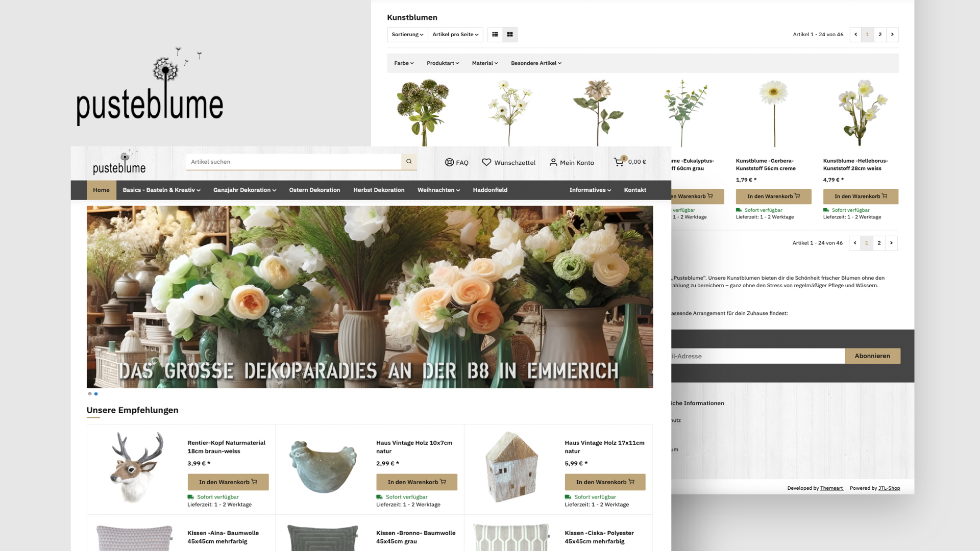The height and width of the screenshot is (551, 980).
Task: Expand Weihnachten menu
Action: 438,190
